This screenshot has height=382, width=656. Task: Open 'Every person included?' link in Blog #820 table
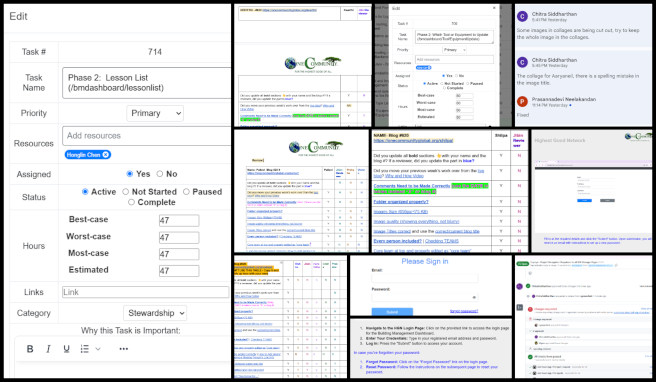point(397,241)
